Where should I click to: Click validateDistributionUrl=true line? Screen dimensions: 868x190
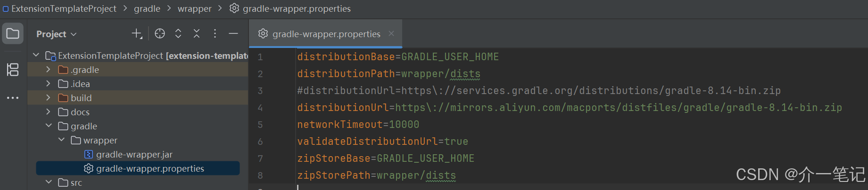click(x=382, y=142)
